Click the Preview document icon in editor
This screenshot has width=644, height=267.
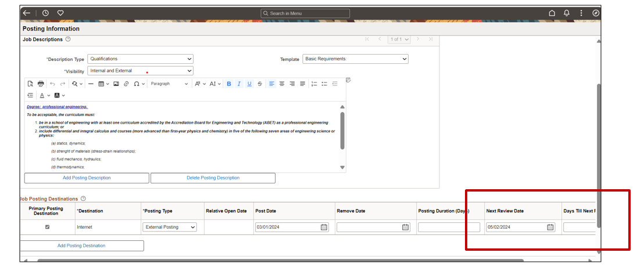click(30, 84)
